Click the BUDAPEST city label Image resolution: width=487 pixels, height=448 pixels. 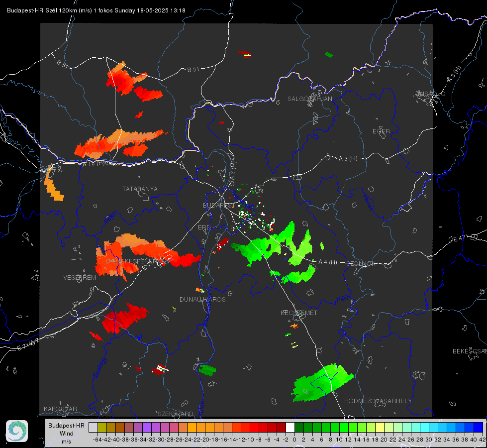[x=218, y=205]
